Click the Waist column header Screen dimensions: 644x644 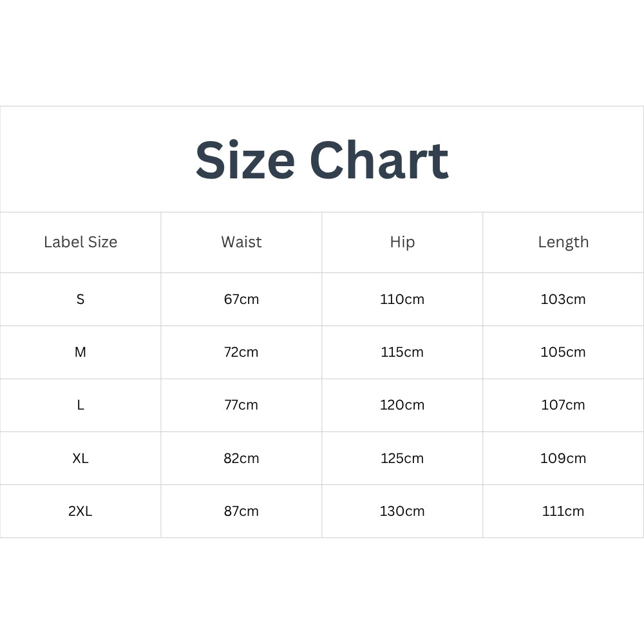tap(241, 242)
